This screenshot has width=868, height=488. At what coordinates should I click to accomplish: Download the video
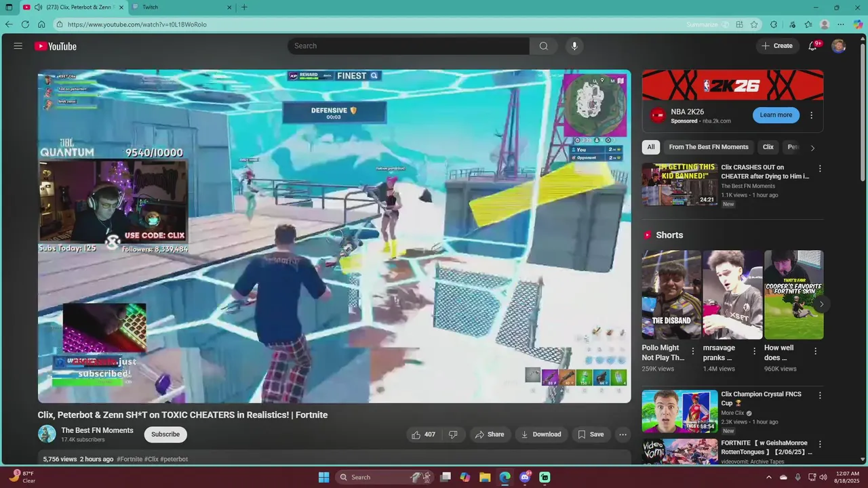[540, 434]
